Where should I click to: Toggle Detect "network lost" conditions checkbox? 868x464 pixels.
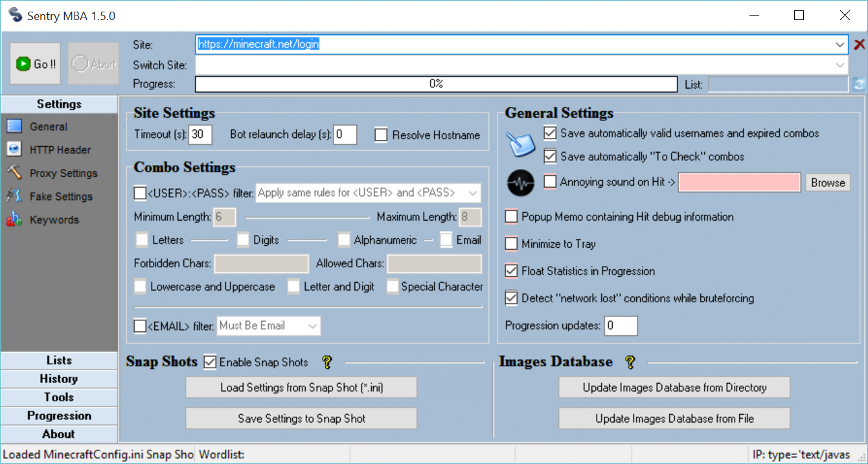coord(511,298)
